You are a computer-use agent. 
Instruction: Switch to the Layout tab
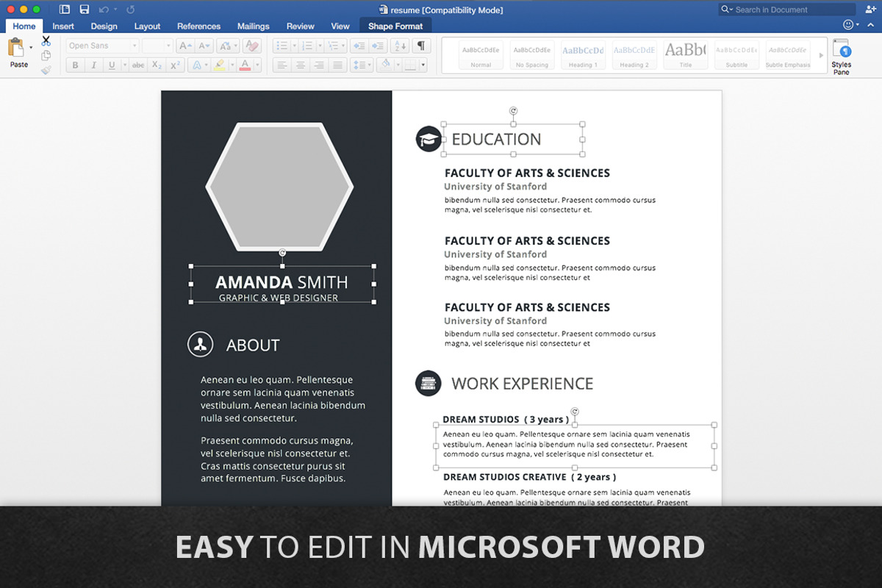(x=147, y=26)
